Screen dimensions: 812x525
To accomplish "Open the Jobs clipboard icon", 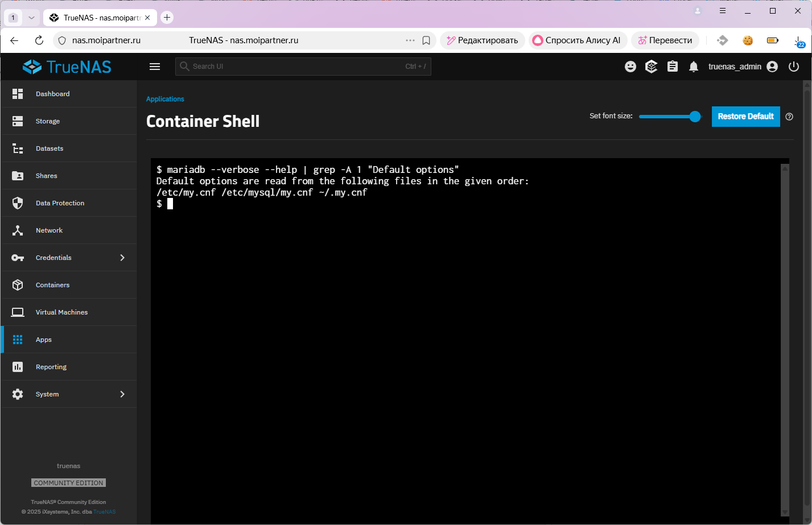I will (x=673, y=67).
